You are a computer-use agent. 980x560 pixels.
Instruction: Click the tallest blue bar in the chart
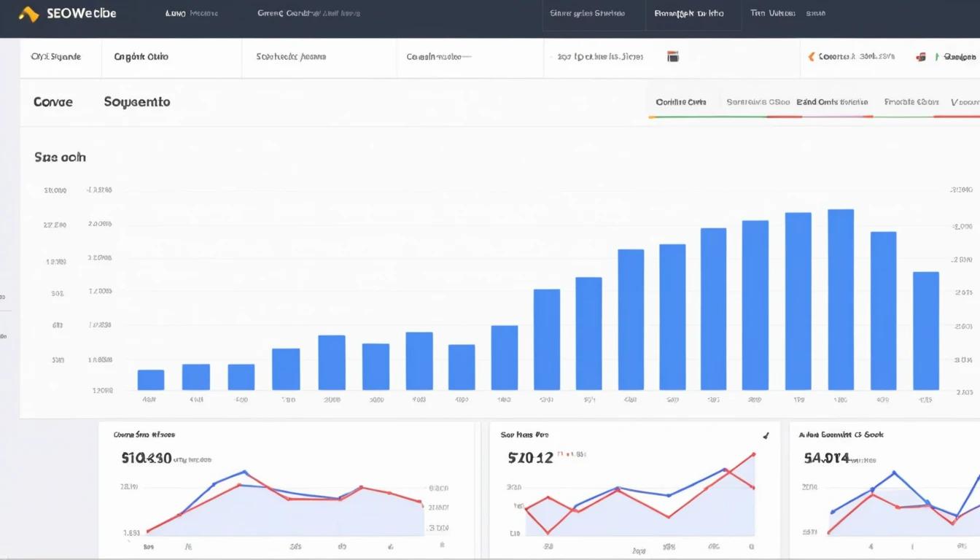(x=841, y=299)
